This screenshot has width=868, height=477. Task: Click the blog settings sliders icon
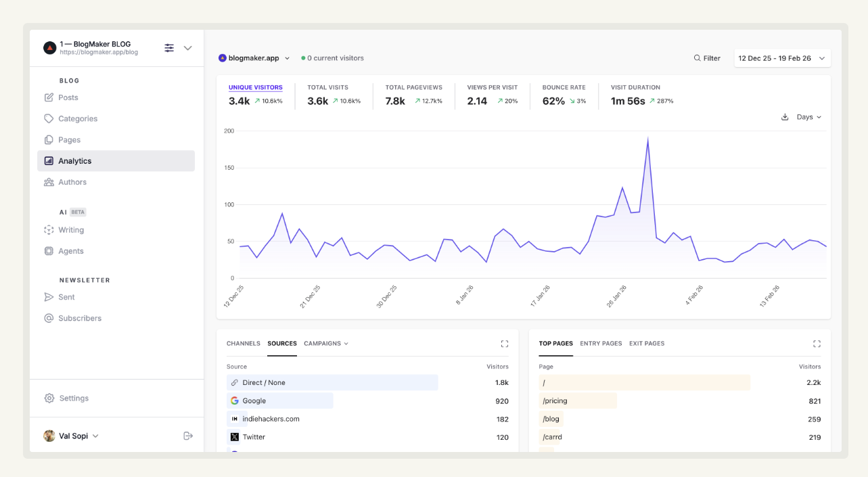[x=169, y=48]
